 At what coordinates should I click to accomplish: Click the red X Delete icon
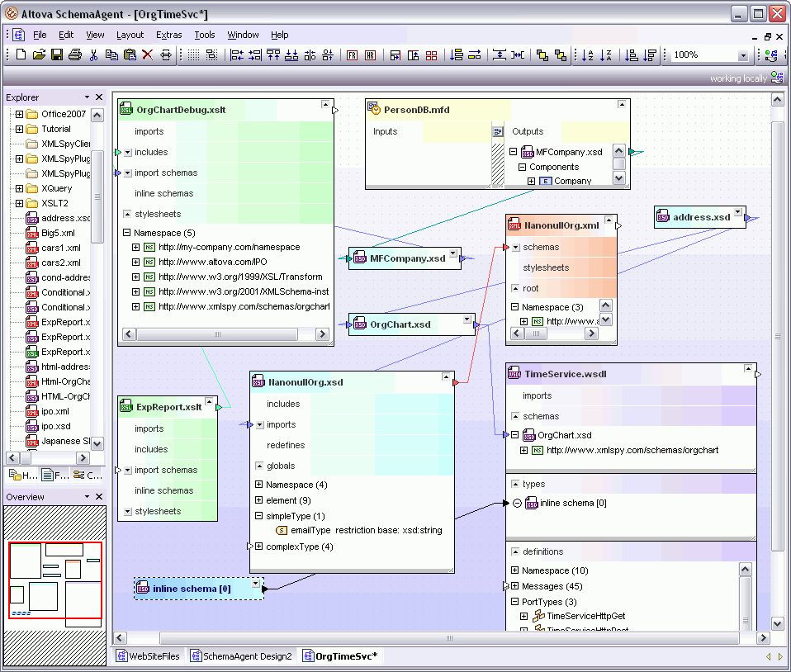point(147,55)
